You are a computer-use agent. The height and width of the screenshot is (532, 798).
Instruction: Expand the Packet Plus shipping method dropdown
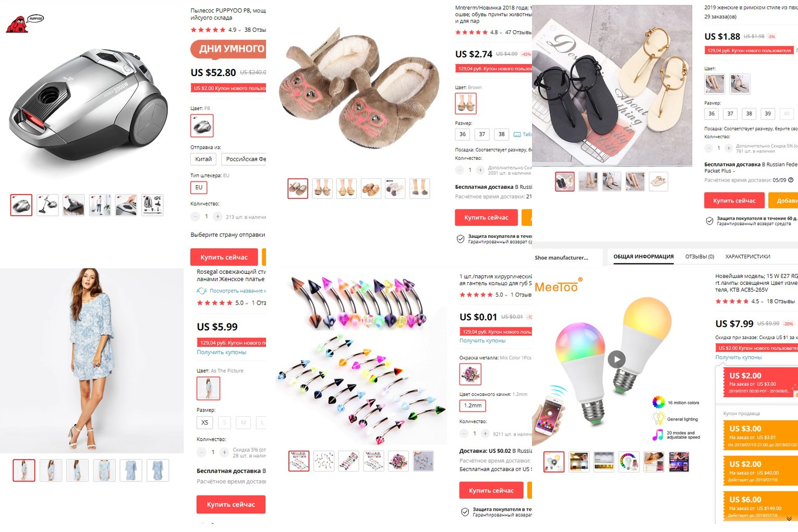tap(734, 171)
